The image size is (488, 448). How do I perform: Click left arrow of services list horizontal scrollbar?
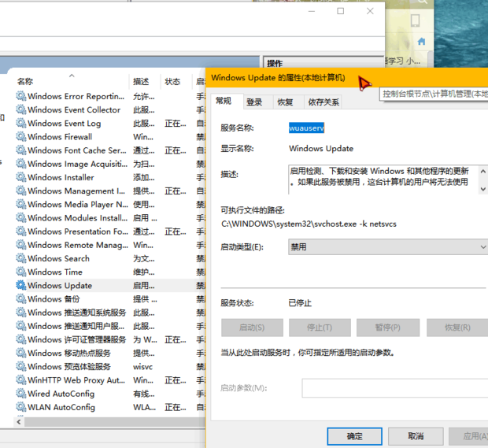tap(19, 422)
